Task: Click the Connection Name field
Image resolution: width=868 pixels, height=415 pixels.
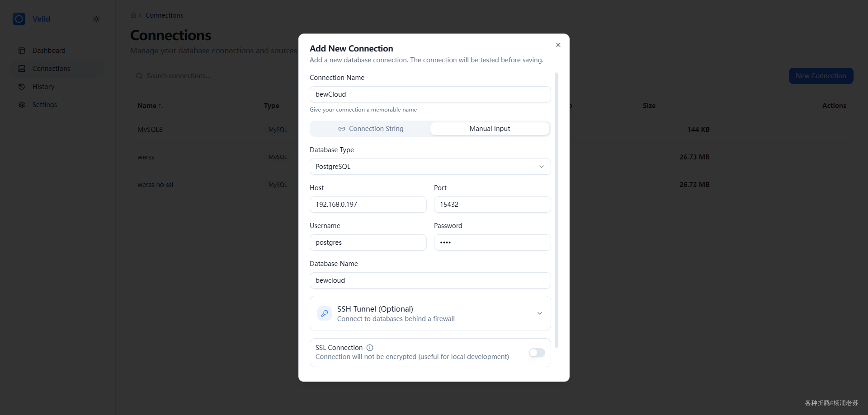Action: [x=430, y=94]
